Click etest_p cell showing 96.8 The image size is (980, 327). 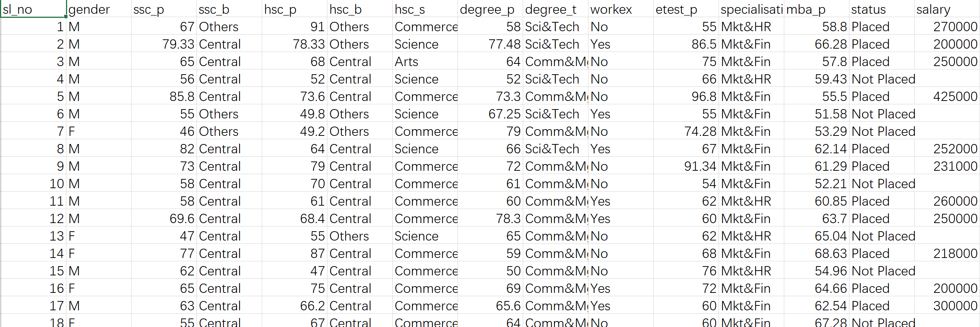(686, 96)
